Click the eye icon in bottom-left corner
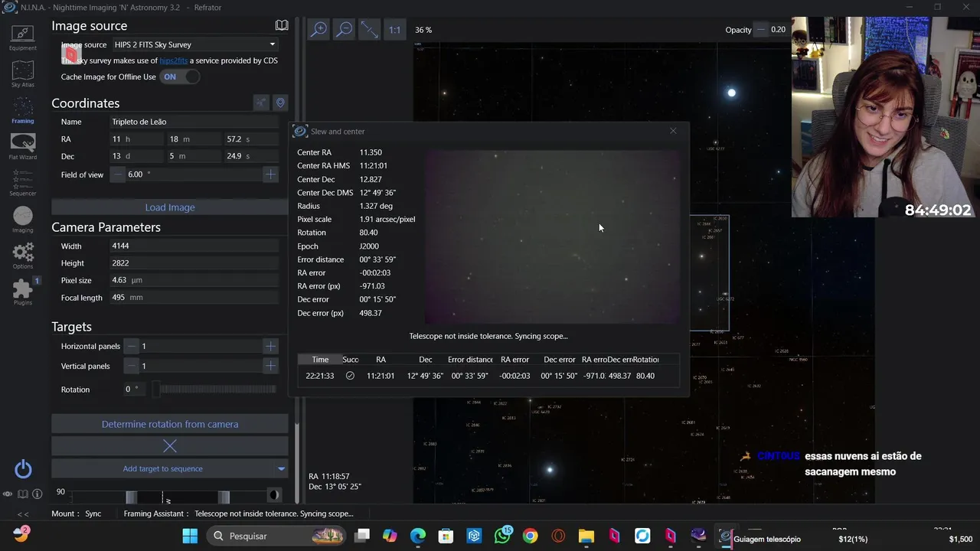The height and width of the screenshot is (551, 980). coord(8,494)
